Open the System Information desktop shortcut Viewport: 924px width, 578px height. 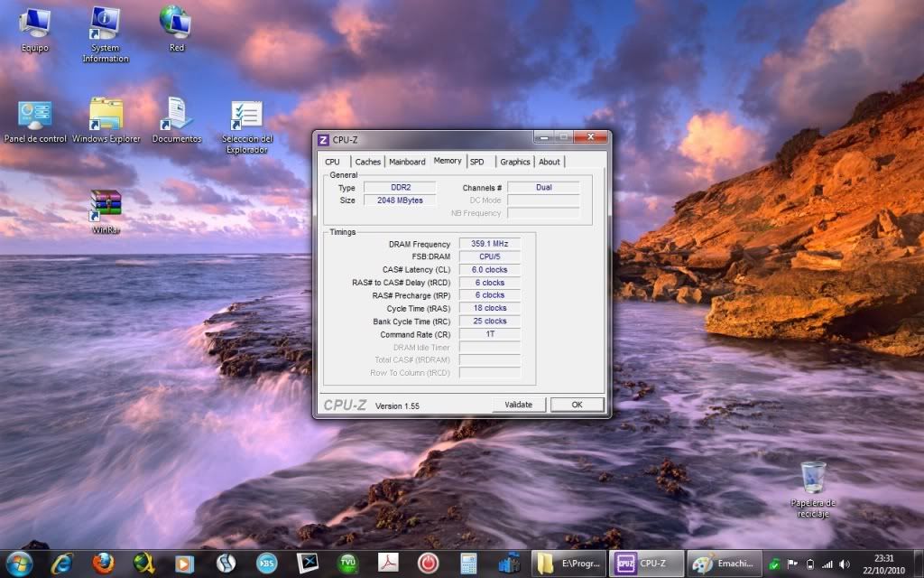106,34
